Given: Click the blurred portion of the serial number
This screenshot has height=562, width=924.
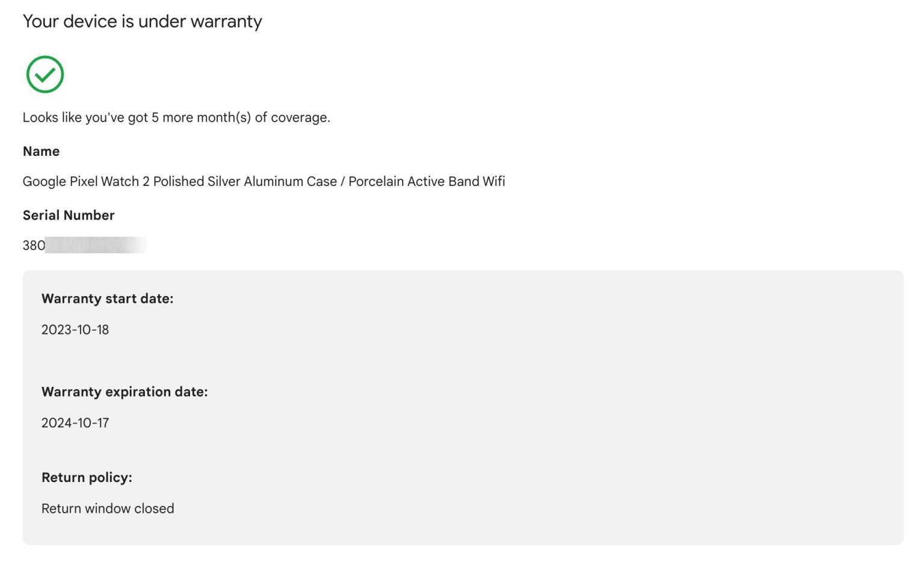Looking at the screenshot, I should 95,245.
